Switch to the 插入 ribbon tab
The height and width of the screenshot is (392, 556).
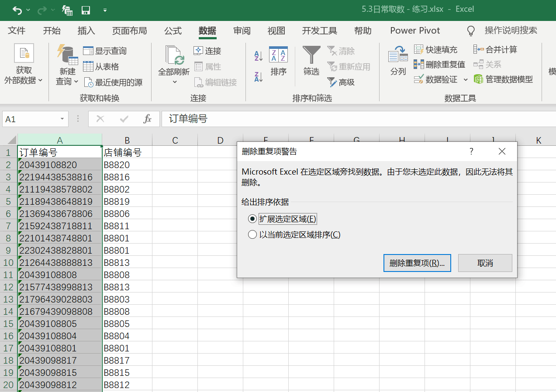(x=86, y=31)
